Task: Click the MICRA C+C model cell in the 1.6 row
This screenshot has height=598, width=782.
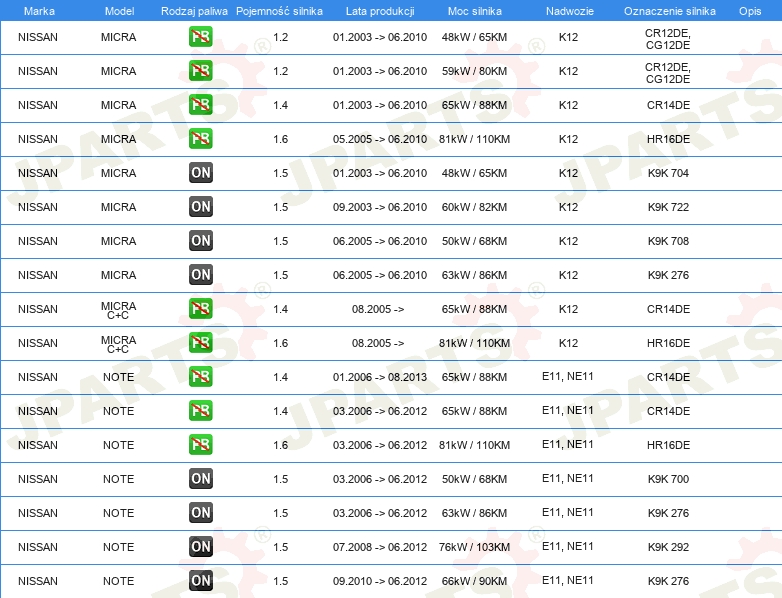Action: click(118, 344)
